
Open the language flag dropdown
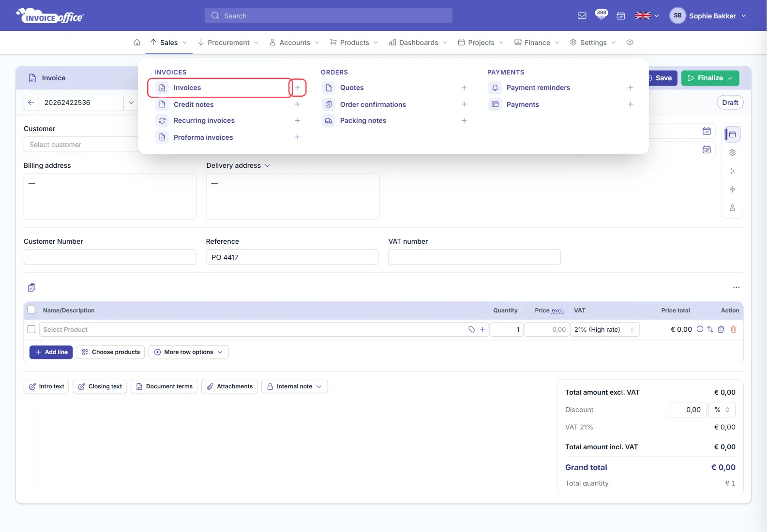(x=647, y=16)
